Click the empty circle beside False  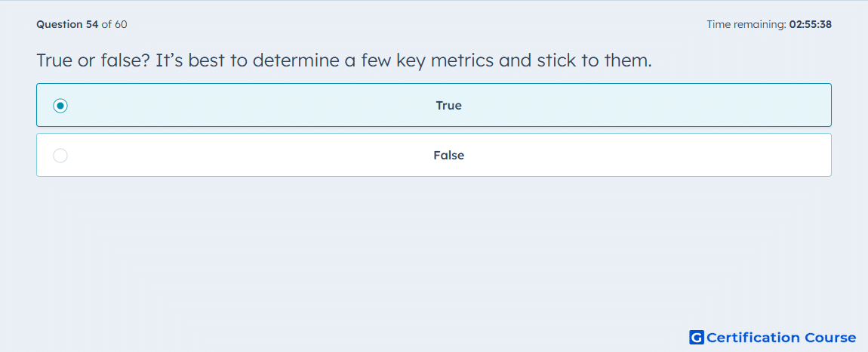coord(60,156)
